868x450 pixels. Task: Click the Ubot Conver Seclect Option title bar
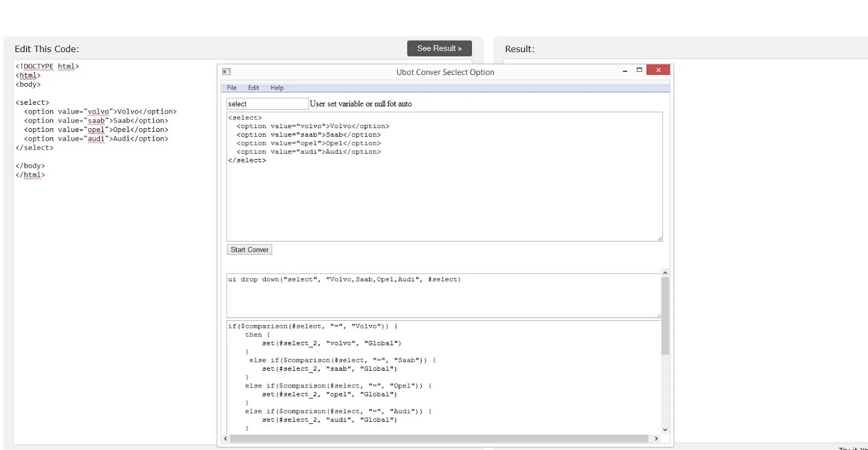point(445,72)
